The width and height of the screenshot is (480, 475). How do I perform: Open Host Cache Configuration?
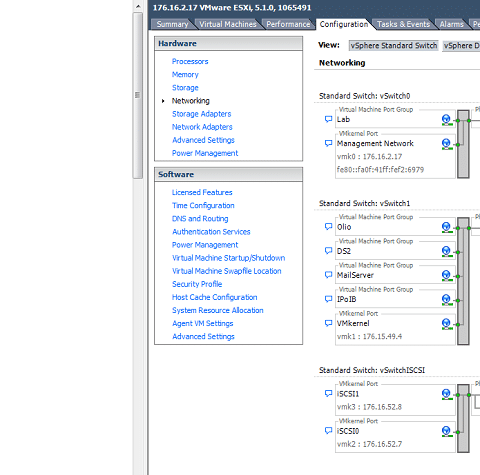[214, 297]
